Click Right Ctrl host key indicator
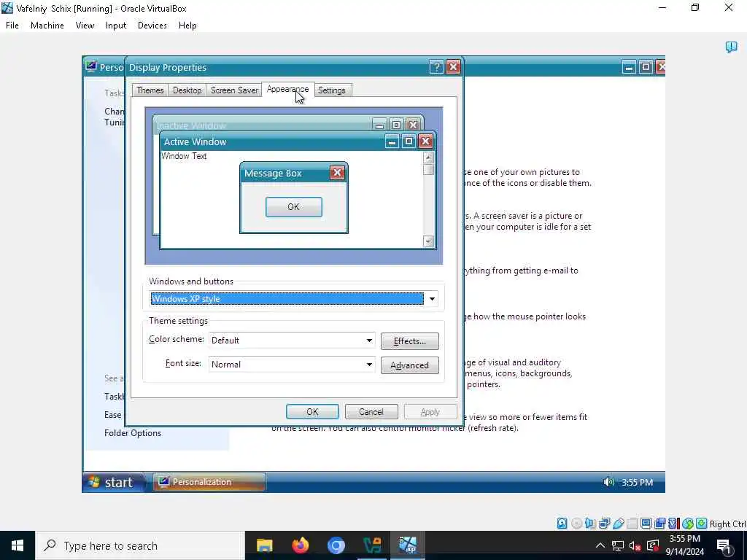747x560 pixels. pyautogui.click(x=727, y=524)
